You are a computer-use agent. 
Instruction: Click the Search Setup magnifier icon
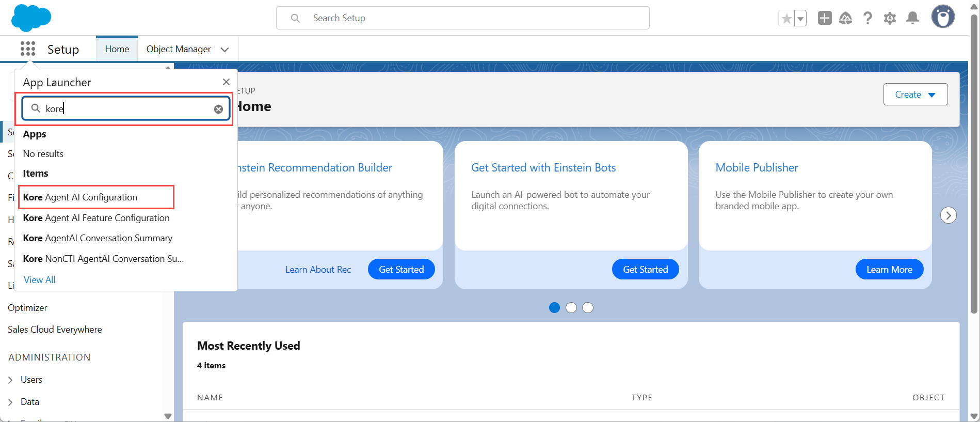295,18
